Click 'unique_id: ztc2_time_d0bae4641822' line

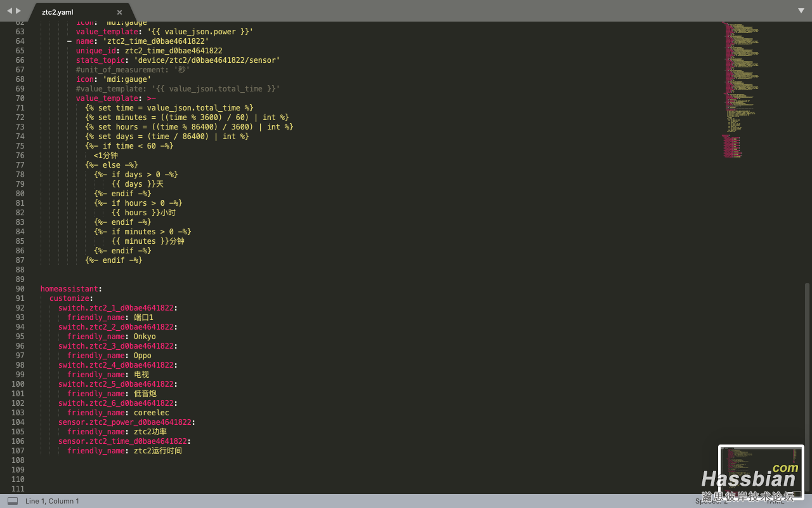[149, 51]
